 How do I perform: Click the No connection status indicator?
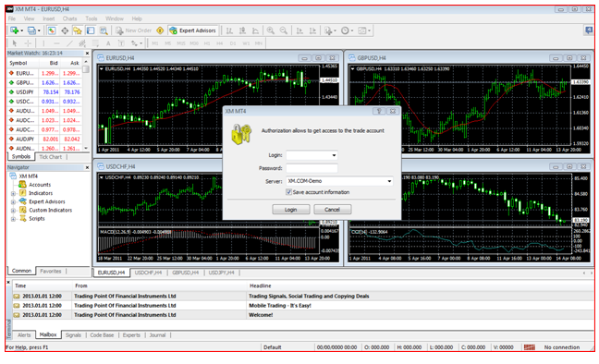pos(562,347)
